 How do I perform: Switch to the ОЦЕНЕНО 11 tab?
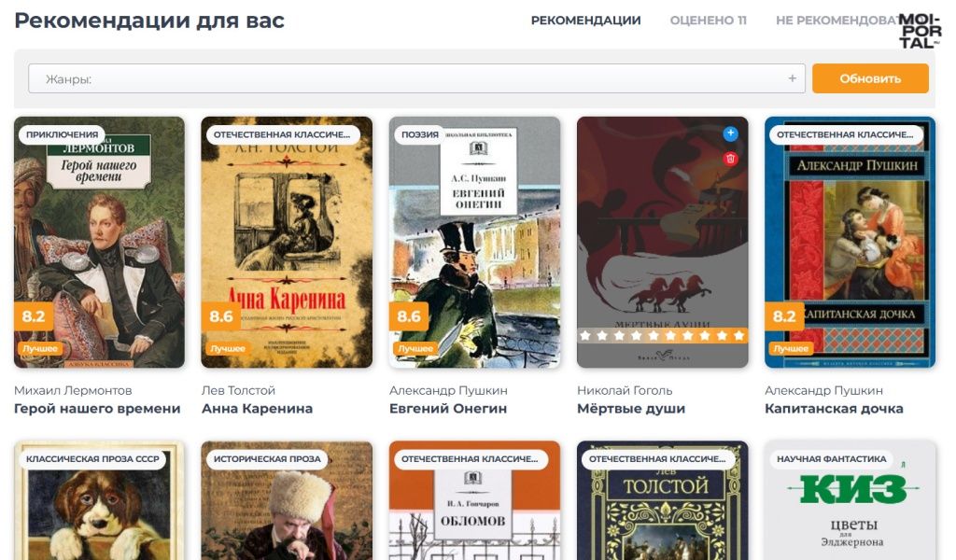pyautogui.click(x=708, y=21)
